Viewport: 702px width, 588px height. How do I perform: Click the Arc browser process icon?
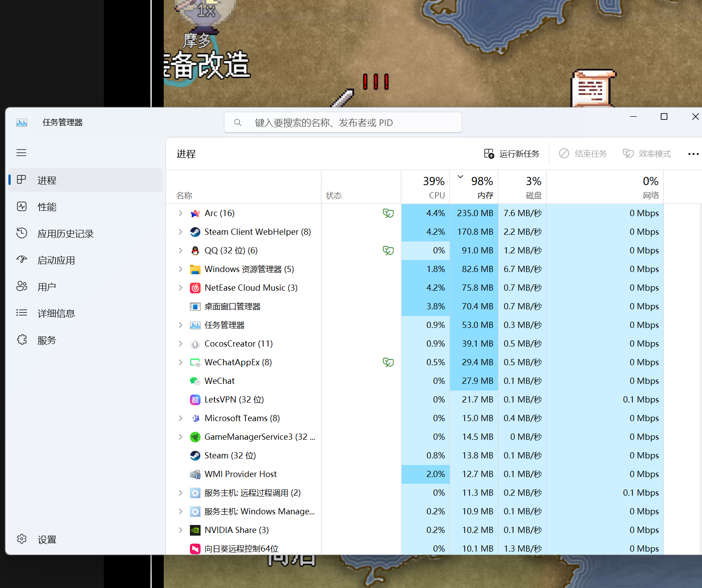click(195, 213)
